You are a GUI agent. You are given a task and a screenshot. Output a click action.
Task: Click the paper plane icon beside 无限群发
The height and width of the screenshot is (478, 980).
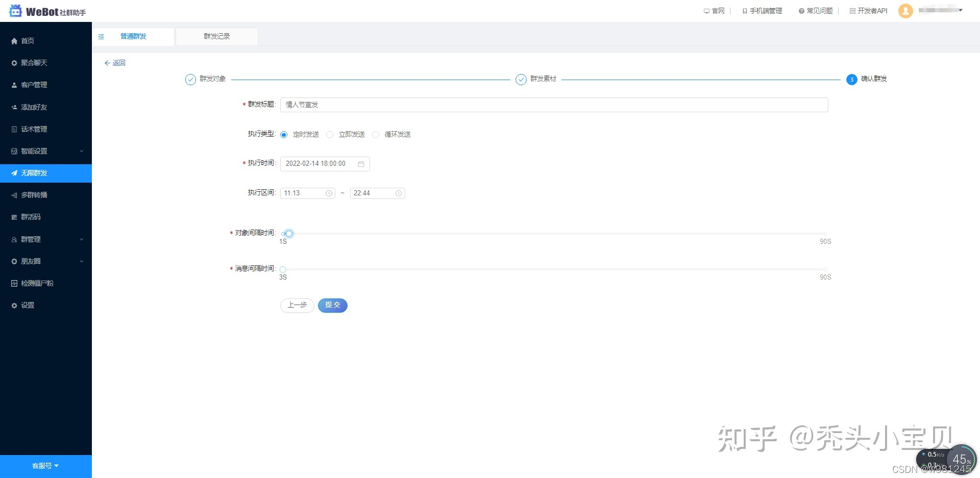[x=14, y=173]
